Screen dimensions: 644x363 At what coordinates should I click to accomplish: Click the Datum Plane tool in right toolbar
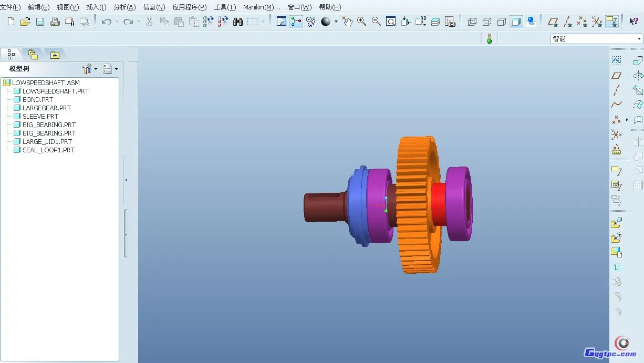pyautogui.click(x=617, y=76)
